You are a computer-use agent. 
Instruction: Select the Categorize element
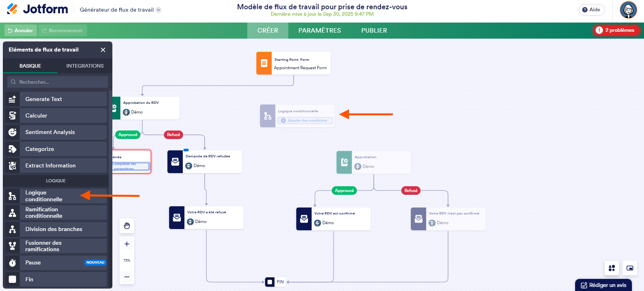click(x=40, y=149)
